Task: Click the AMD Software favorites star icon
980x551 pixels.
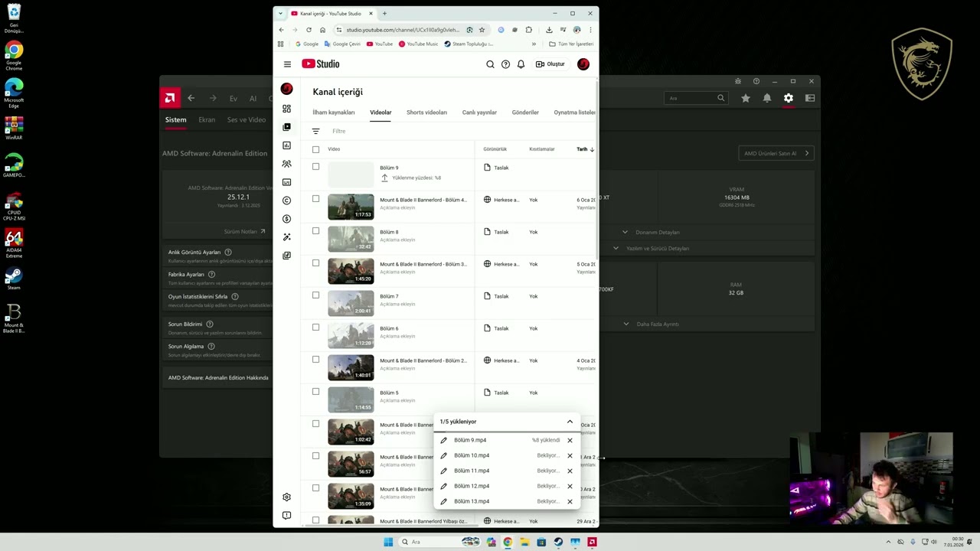Action: tap(746, 98)
